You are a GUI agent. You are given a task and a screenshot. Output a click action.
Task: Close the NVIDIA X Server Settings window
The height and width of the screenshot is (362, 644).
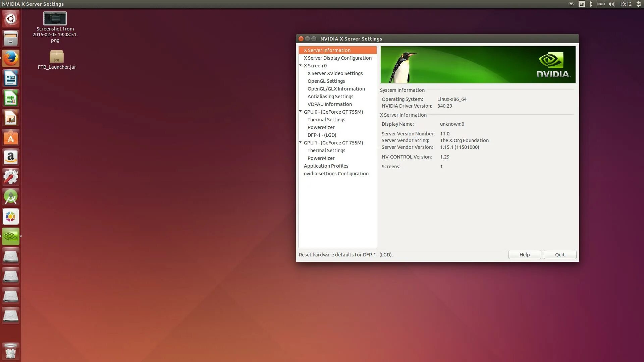(x=301, y=39)
